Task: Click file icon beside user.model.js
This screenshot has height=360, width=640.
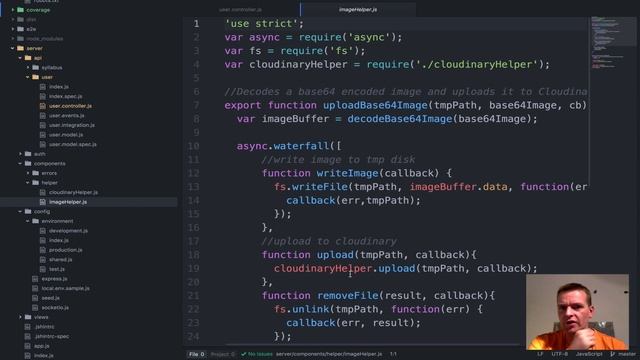Action: coord(42,135)
